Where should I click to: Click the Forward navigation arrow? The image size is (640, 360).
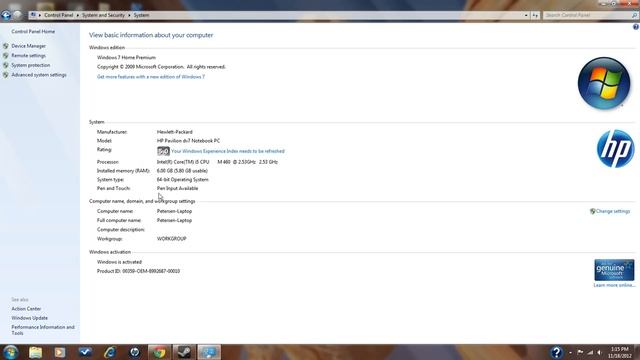pos(17,15)
